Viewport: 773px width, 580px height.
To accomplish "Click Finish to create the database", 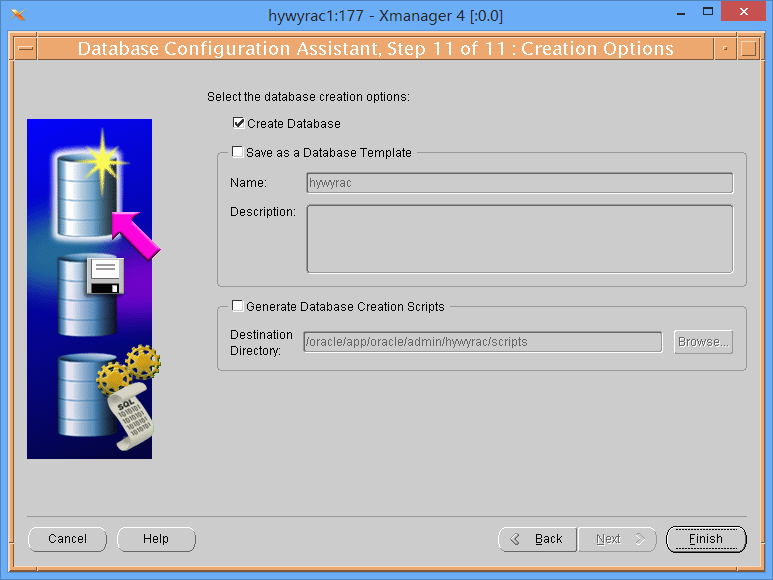I will pyautogui.click(x=706, y=539).
